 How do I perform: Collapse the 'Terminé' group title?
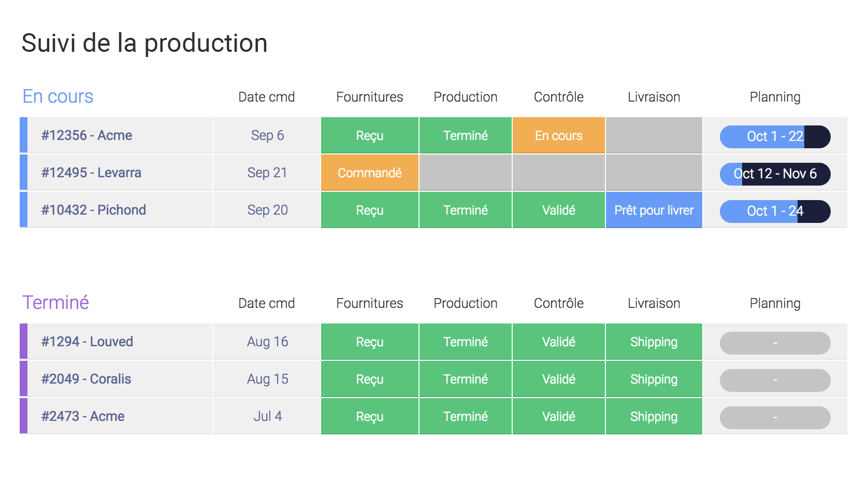point(56,303)
